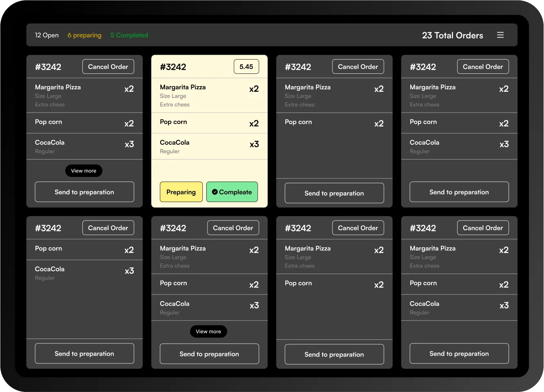The width and height of the screenshot is (544, 392).
Task: Select the 6 preparing filter
Action: [84, 35]
